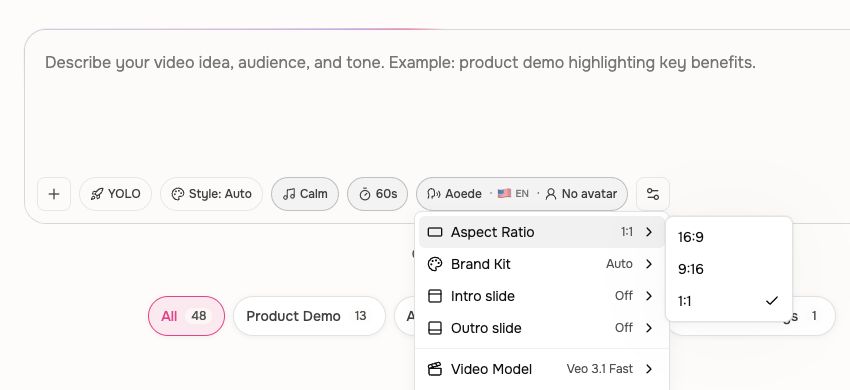Image resolution: width=850 pixels, height=390 pixels.
Task: Click the checkmark next to 1:1
Action: click(772, 301)
